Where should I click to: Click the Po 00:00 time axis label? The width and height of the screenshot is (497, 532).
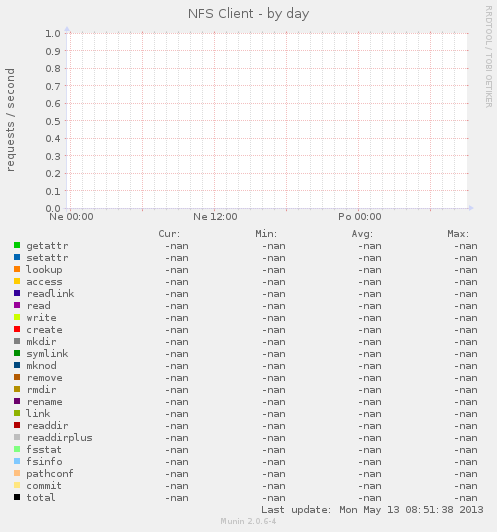[360, 217]
